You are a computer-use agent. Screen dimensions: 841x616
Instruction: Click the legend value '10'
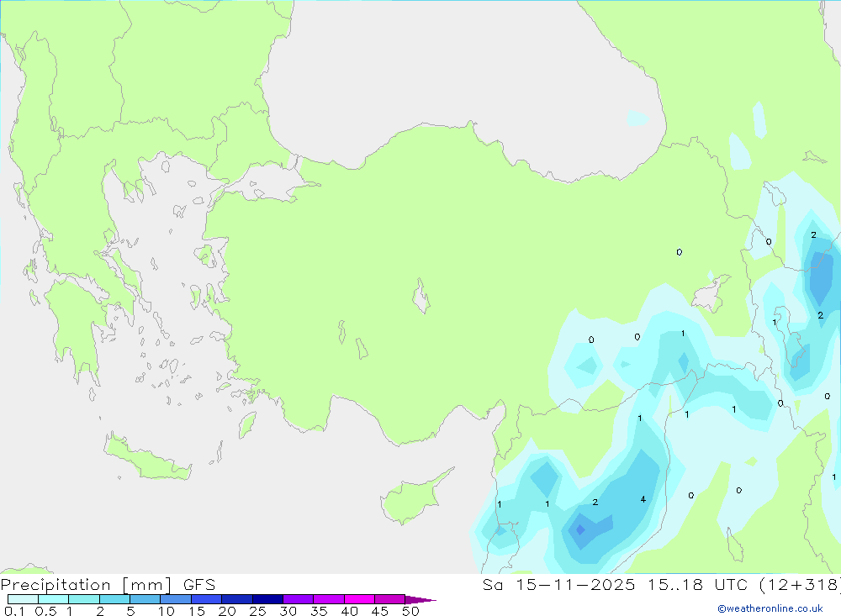coord(167,611)
